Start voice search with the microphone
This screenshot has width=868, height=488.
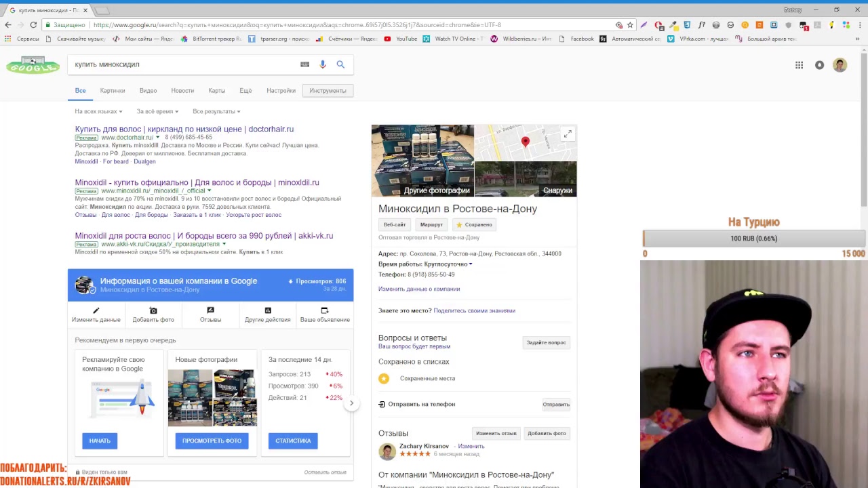tap(323, 64)
